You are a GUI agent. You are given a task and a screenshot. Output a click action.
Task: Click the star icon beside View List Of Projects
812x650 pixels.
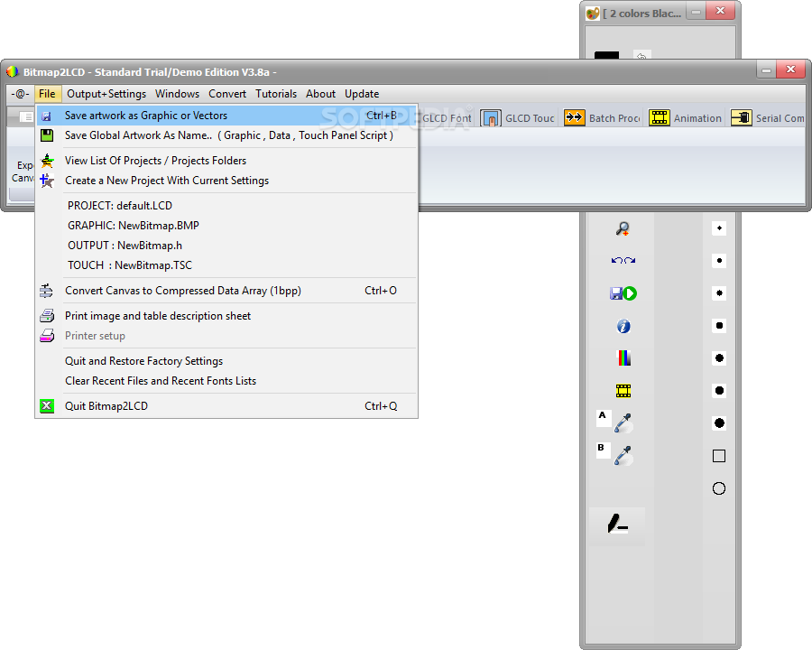(x=47, y=161)
